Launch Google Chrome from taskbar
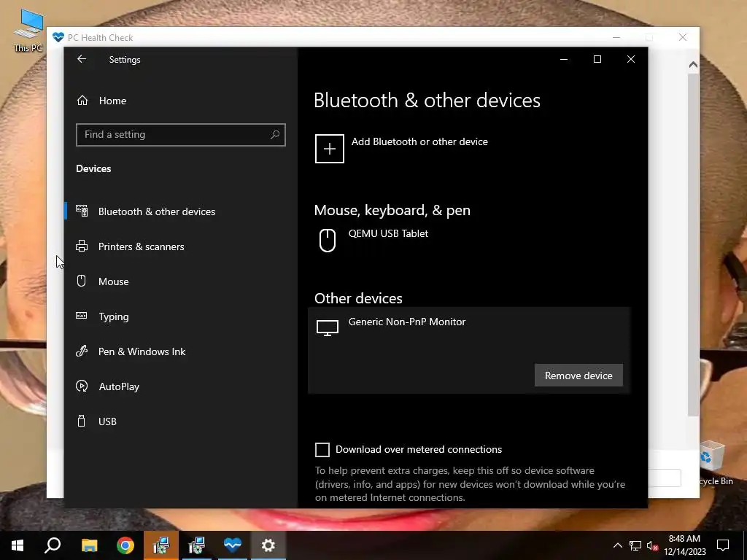The height and width of the screenshot is (560, 747). pyautogui.click(x=125, y=545)
